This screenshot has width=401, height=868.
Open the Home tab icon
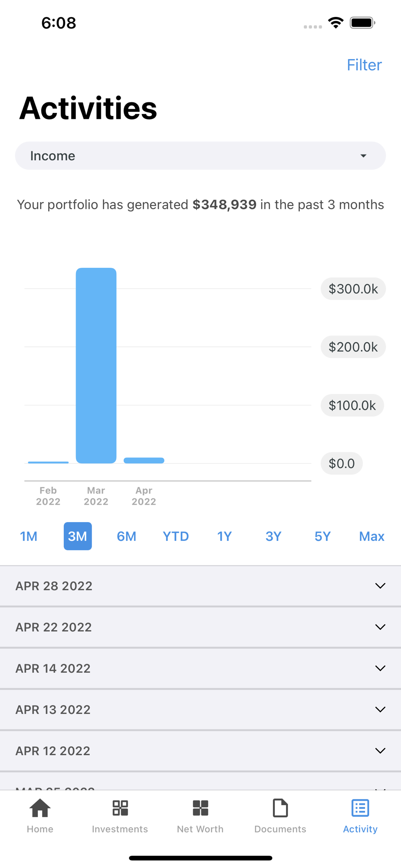pos(40,808)
